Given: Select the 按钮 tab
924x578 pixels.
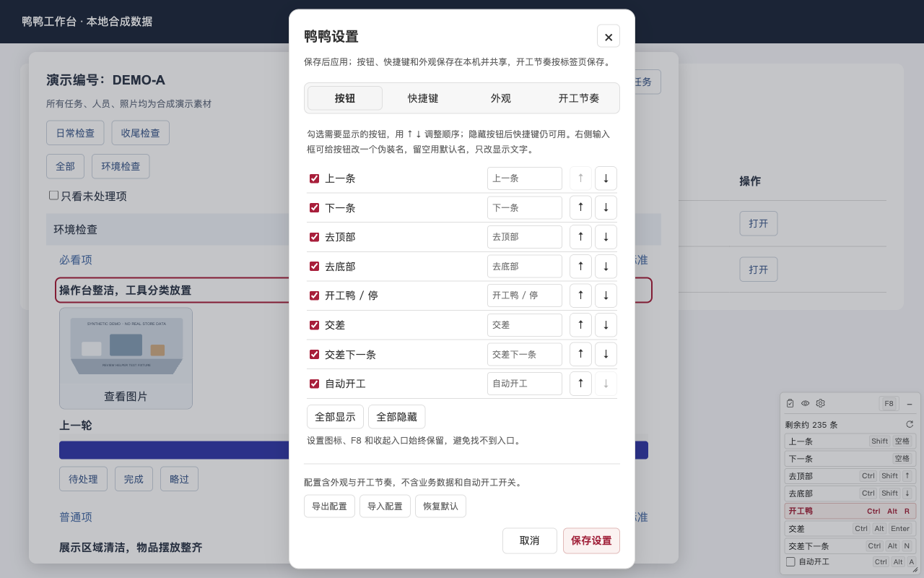Looking at the screenshot, I should pos(345,98).
